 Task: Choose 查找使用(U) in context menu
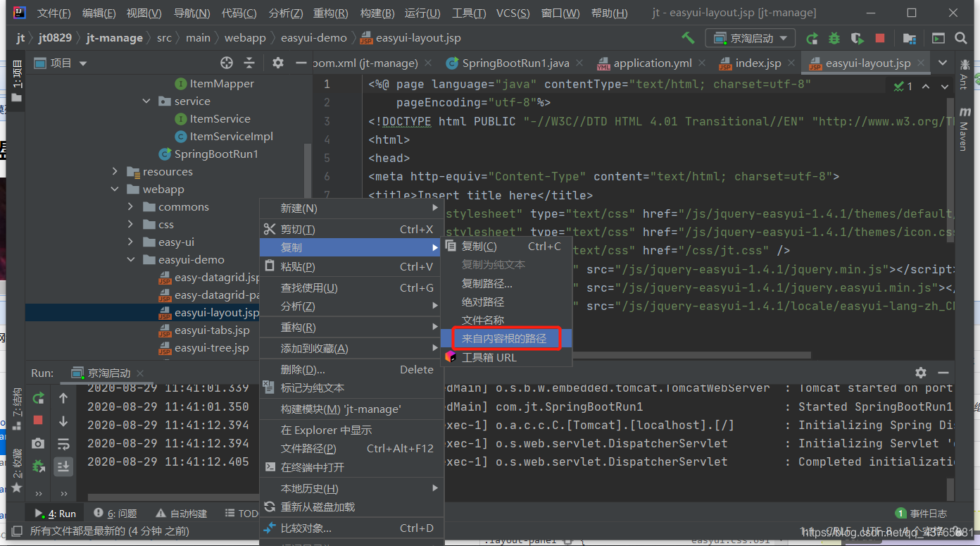[351, 287]
